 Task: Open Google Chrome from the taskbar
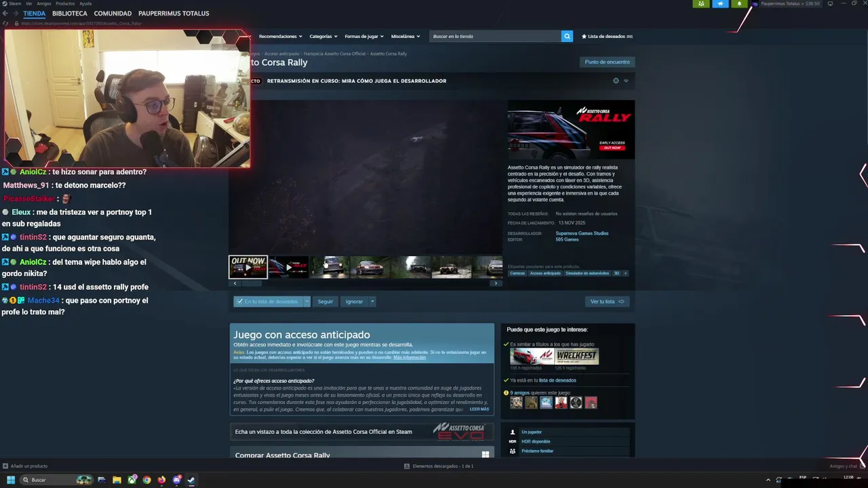[146, 480]
